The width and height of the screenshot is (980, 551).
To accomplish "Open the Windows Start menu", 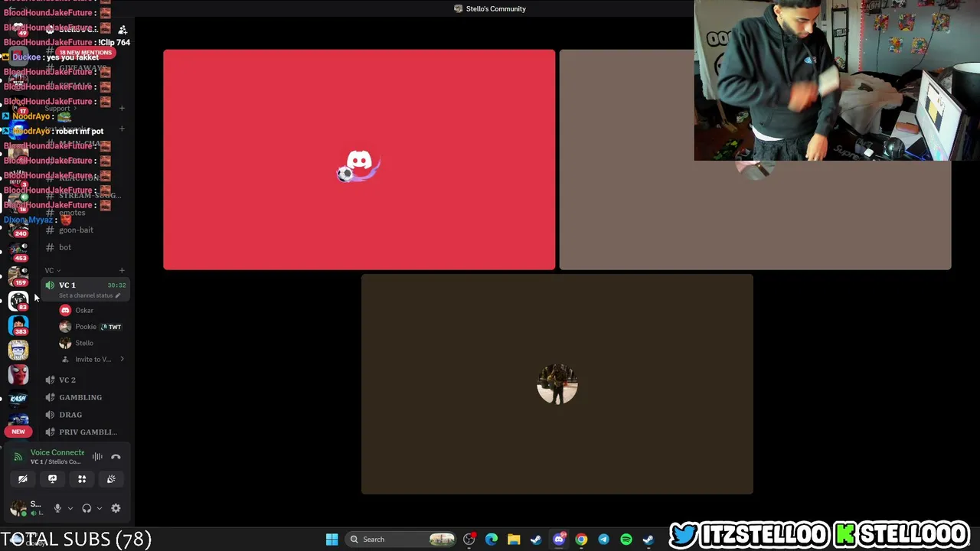I will (332, 540).
